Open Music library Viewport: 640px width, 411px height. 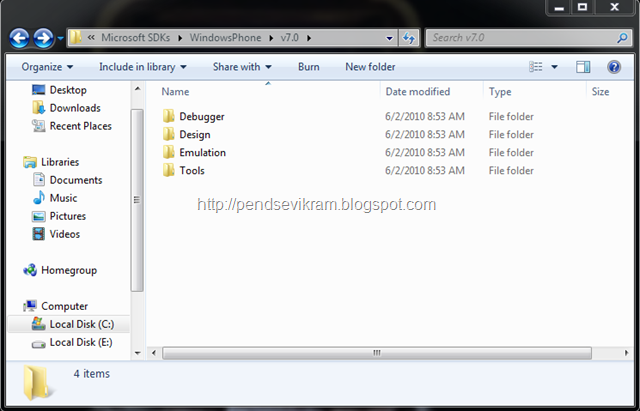(x=63, y=198)
